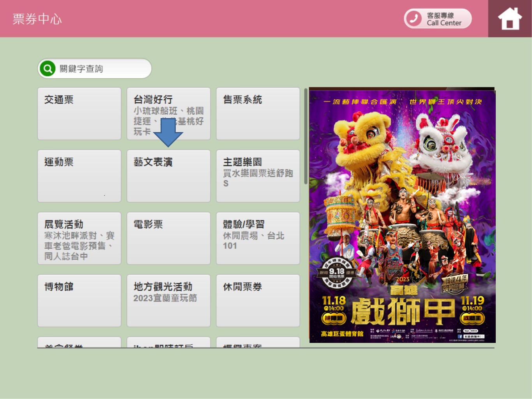Open the 交通票 category
The width and height of the screenshot is (532, 399).
coord(79,114)
